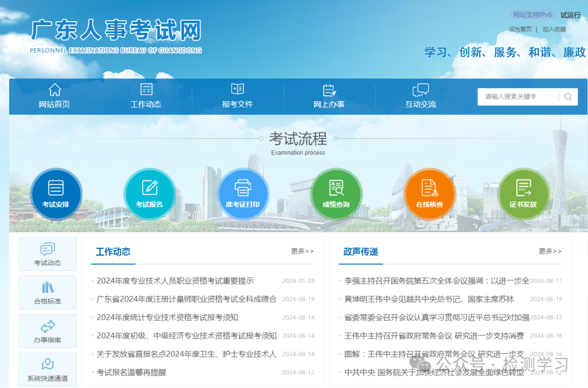Open the 加入收藏 link
588x388 pixels.
554,28
